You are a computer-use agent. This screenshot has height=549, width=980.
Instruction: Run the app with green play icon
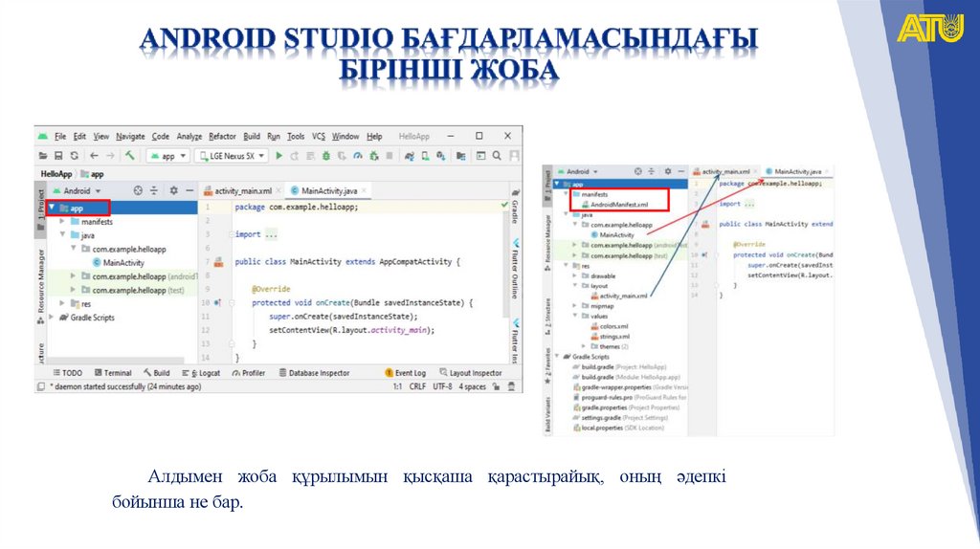[x=279, y=156]
